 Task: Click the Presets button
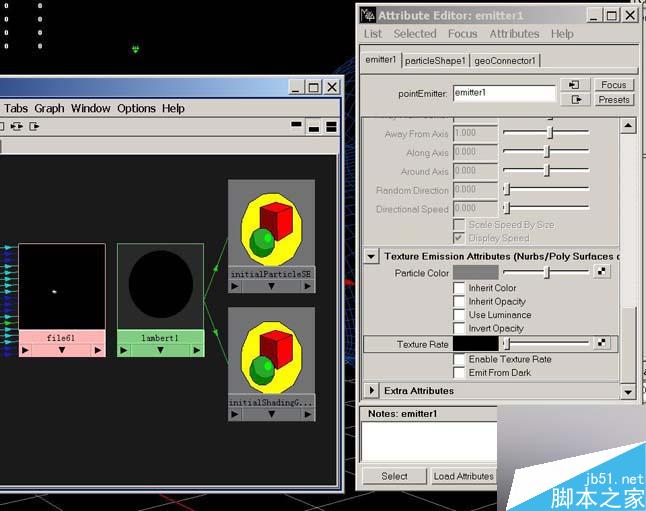point(613,99)
